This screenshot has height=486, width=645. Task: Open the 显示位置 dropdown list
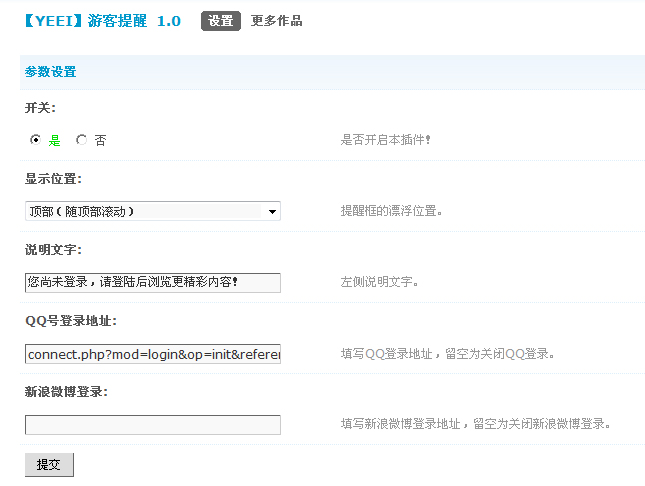point(152,211)
